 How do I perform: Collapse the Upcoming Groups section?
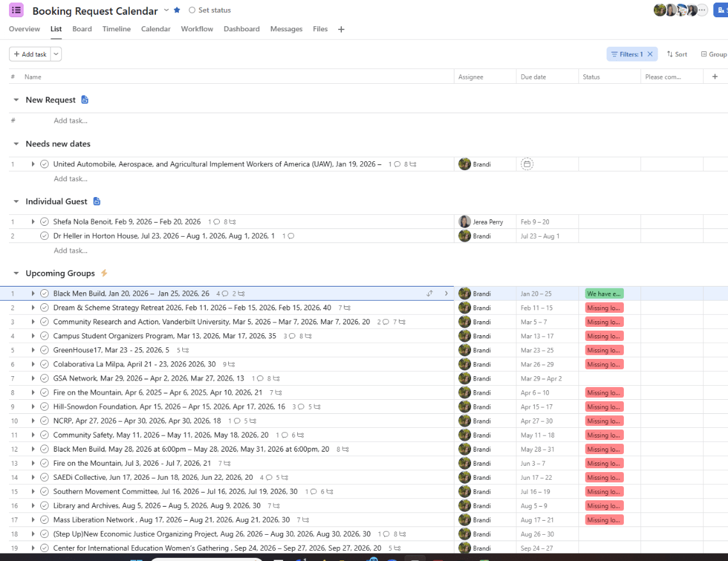[x=16, y=273]
